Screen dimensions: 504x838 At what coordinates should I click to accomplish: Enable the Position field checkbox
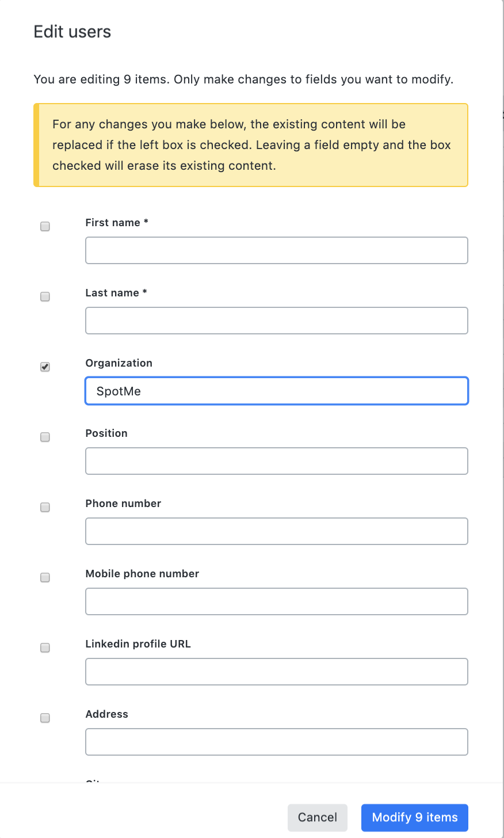point(45,437)
